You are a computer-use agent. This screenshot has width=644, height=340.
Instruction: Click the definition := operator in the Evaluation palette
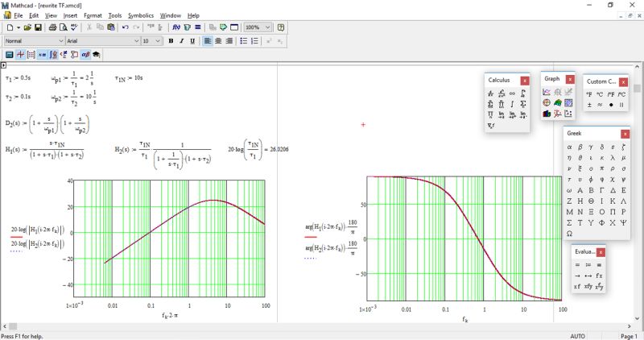tap(588, 265)
